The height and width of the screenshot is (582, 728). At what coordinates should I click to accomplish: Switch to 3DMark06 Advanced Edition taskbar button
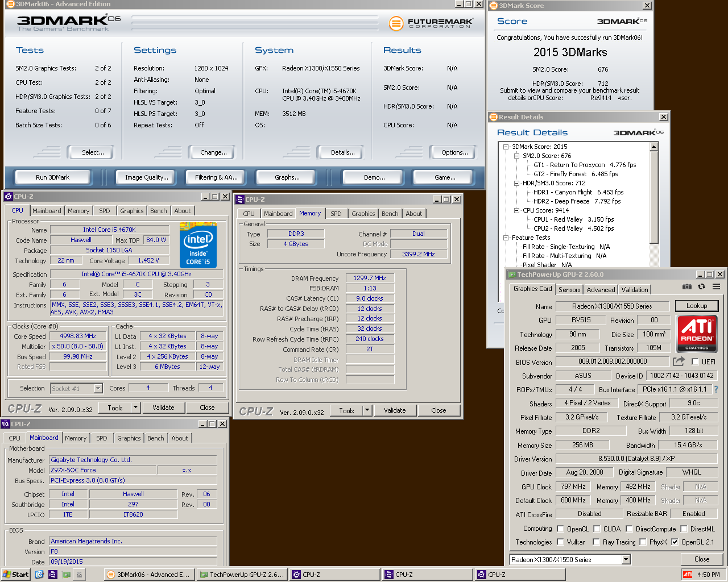149,575
